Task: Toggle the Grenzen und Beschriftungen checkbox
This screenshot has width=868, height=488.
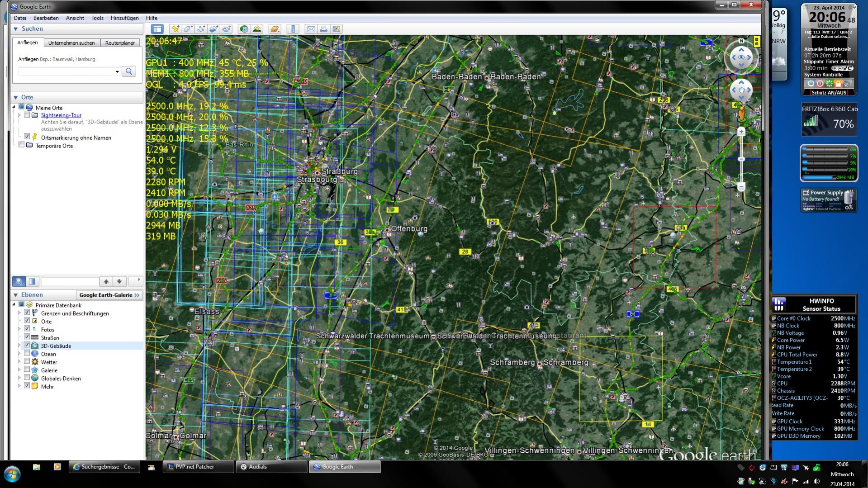Action: point(27,313)
